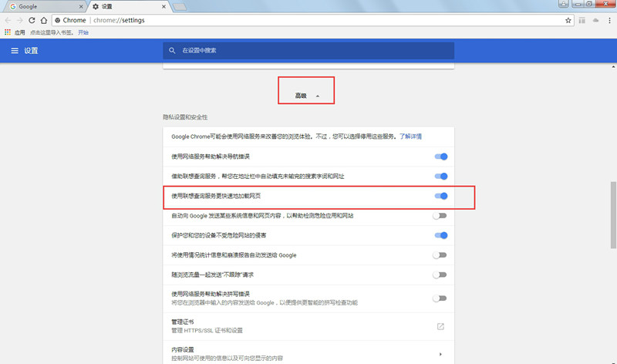Go to the home page icon

click(44, 20)
